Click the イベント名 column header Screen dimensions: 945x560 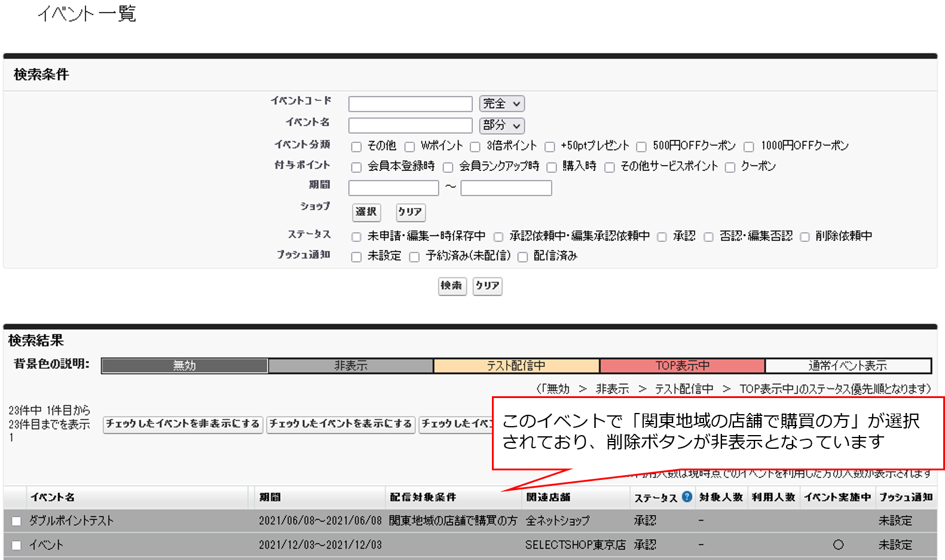[x=53, y=497]
